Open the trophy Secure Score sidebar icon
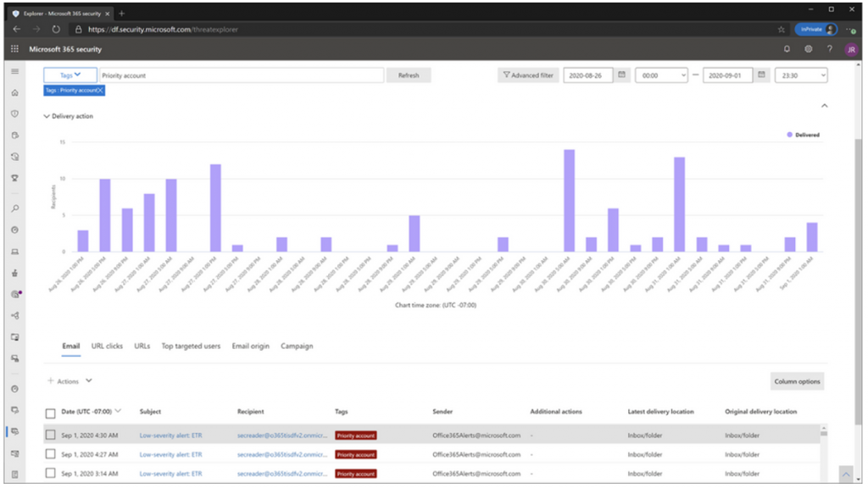The height and width of the screenshot is (488, 868). pyautogui.click(x=15, y=178)
